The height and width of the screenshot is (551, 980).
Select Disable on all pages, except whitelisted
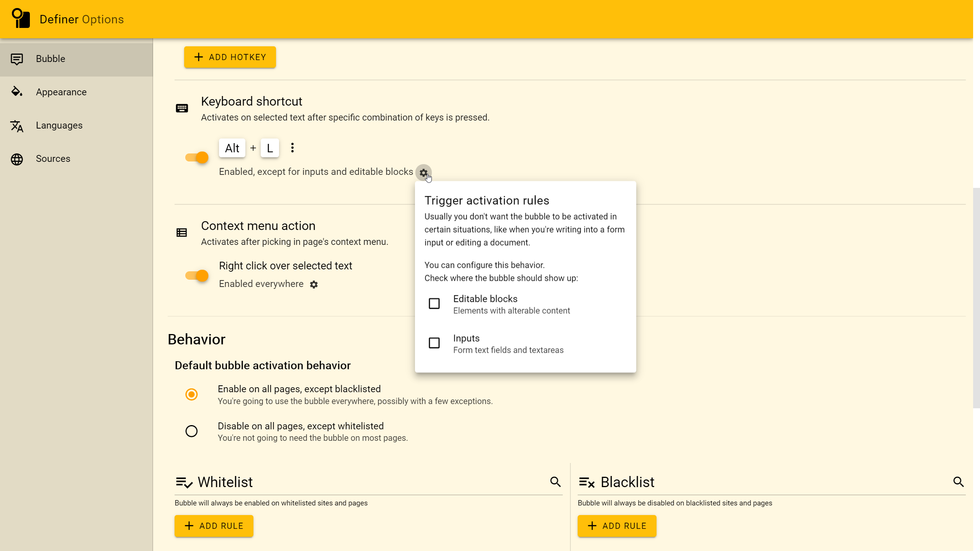[191, 431]
